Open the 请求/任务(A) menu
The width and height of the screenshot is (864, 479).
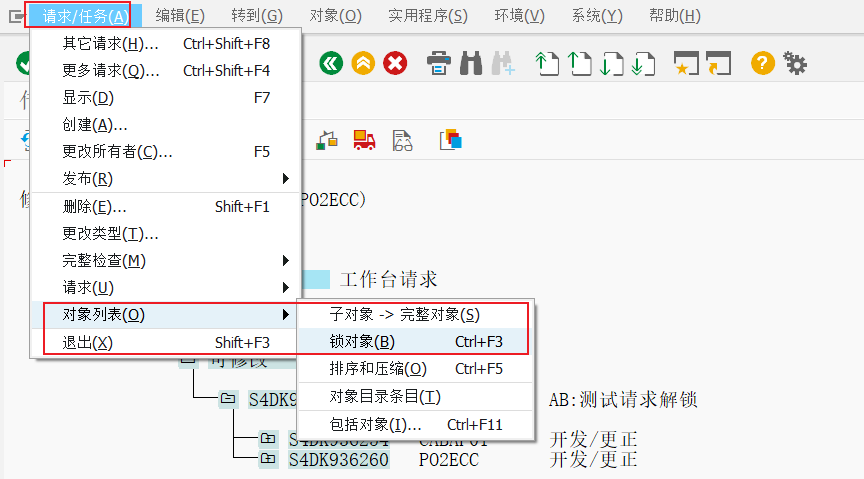[85, 16]
